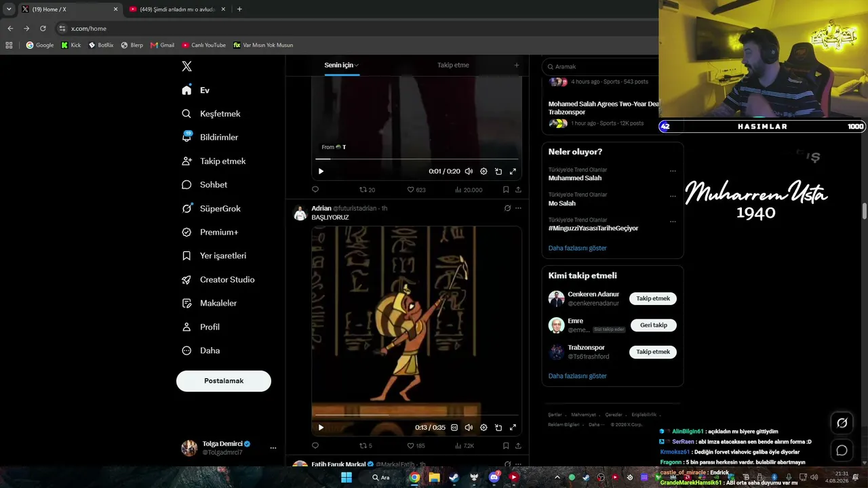The height and width of the screenshot is (488, 868).
Task: Open Premium+ page
Action: click(x=210, y=232)
